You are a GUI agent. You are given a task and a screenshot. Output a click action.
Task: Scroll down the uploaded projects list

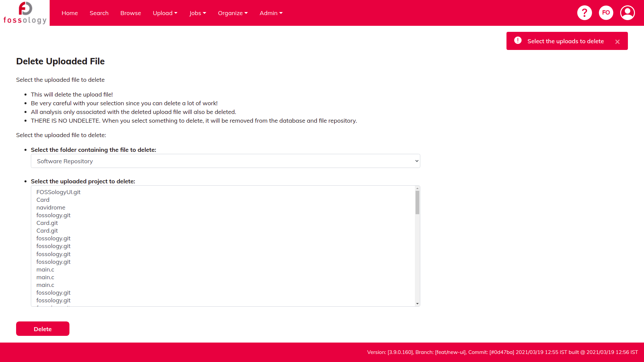coord(417,304)
